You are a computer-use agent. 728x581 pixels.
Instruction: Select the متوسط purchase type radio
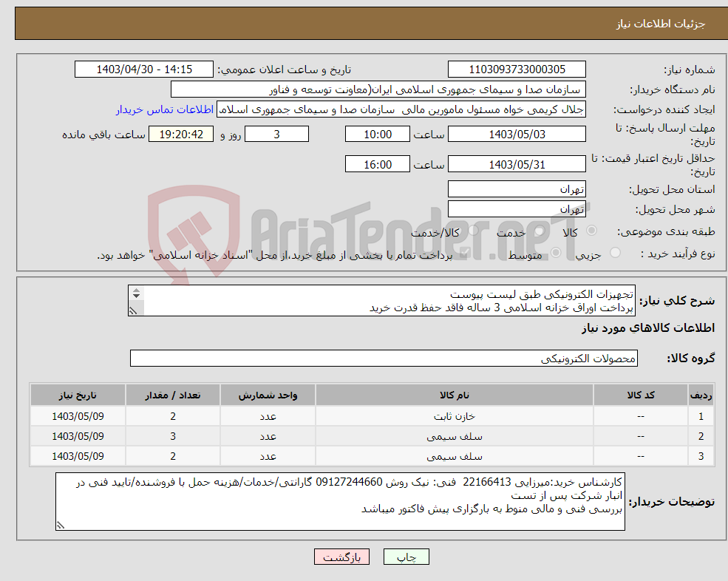coord(556,253)
